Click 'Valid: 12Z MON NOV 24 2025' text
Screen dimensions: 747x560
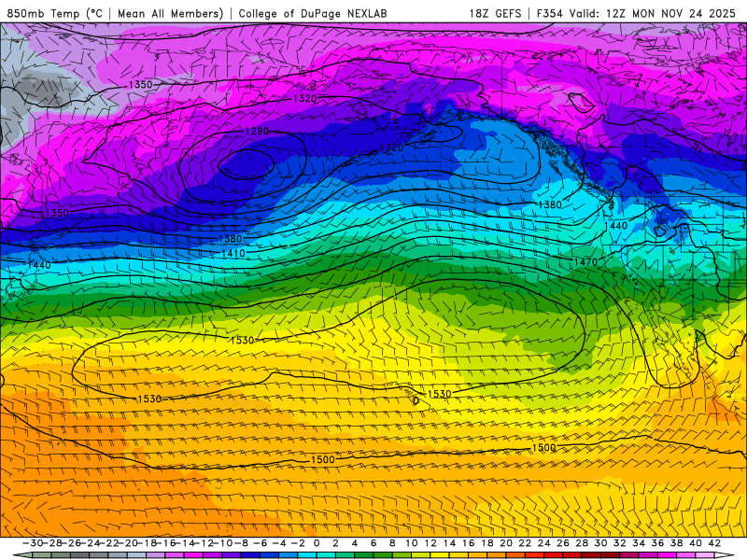[653, 13]
